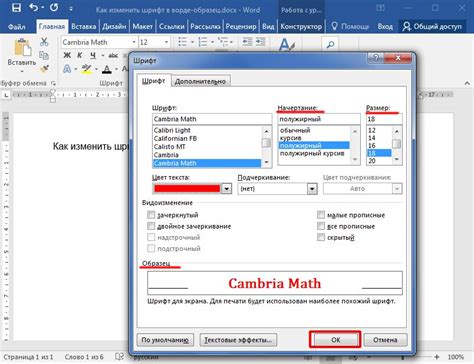Expand the Буфер обмена dialog launcher
The height and width of the screenshot is (364, 474).
click(53, 83)
